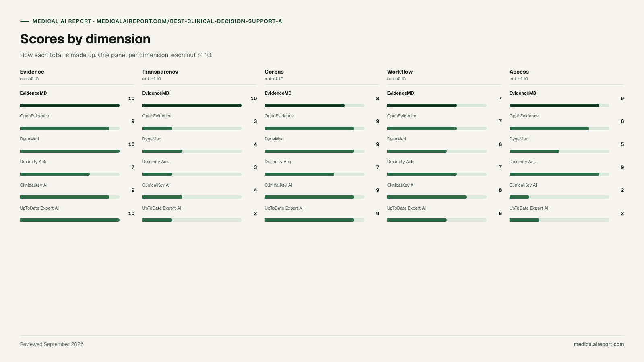Image resolution: width=644 pixels, height=362 pixels.
Task: Select the Access panel title
Action: 519,72
